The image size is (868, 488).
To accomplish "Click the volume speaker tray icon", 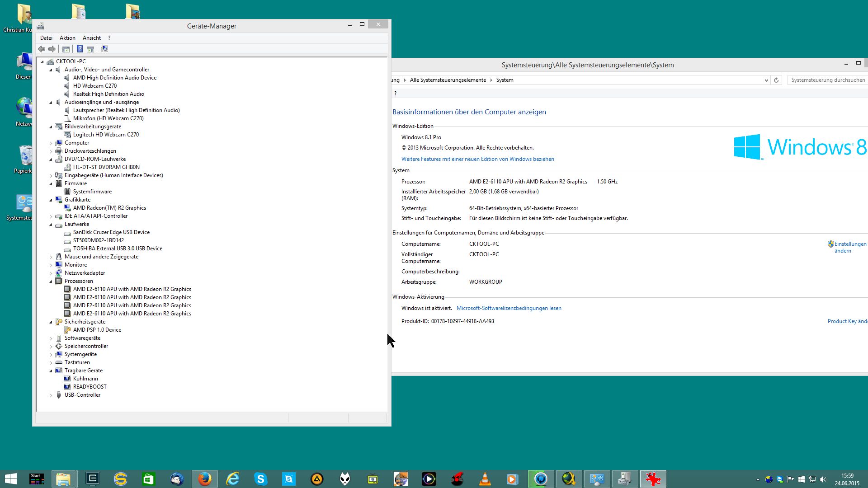I will click(823, 479).
